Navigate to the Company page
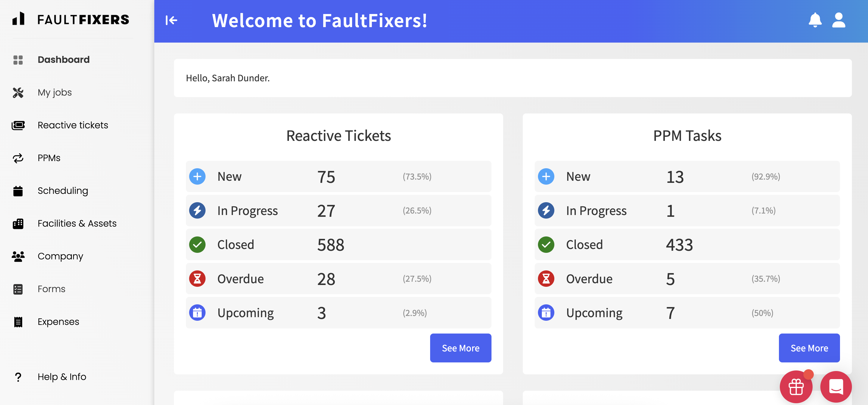This screenshot has height=405, width=868. (60, 256)
